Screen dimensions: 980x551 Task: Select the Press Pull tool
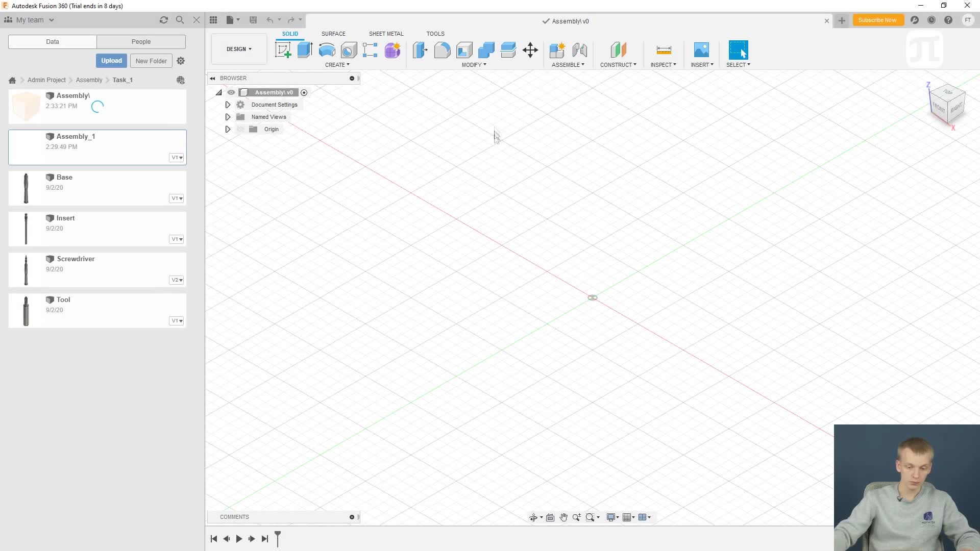click(420, 50)
